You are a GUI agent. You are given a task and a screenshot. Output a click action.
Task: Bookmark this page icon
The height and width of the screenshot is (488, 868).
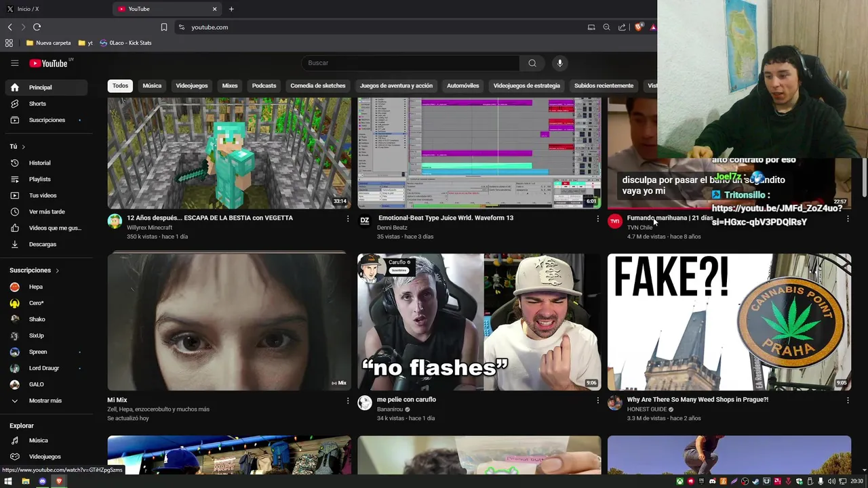point(164,27)
